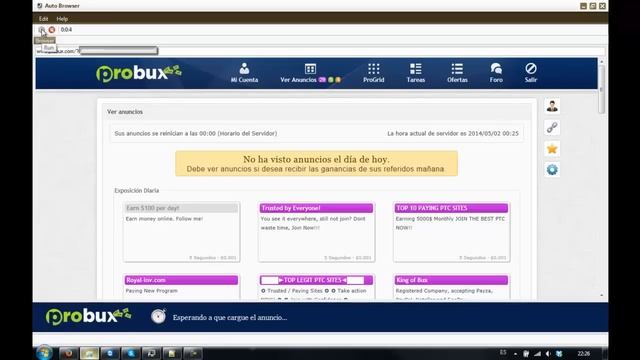640x360 pixels.
Task: Click the page vertical scrollbar thumb
Action: 602,89
